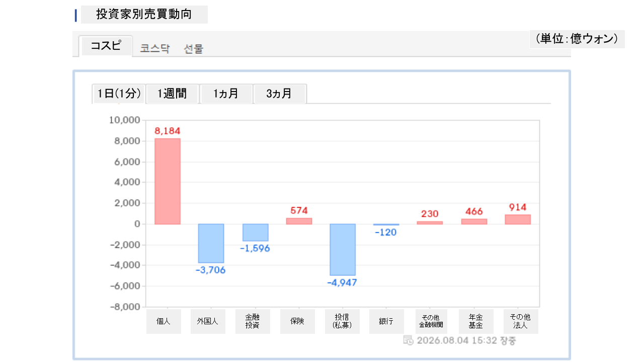The image size is (644, 362).
Task: Click the 年金基金 category label
Action: [x=476, y=321]
